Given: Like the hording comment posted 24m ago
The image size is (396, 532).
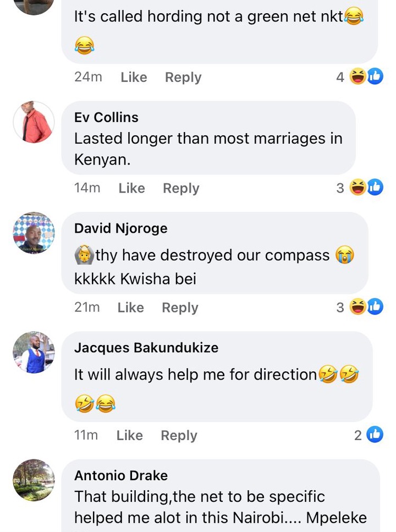Looking at the screenshot, I should 134,78.
